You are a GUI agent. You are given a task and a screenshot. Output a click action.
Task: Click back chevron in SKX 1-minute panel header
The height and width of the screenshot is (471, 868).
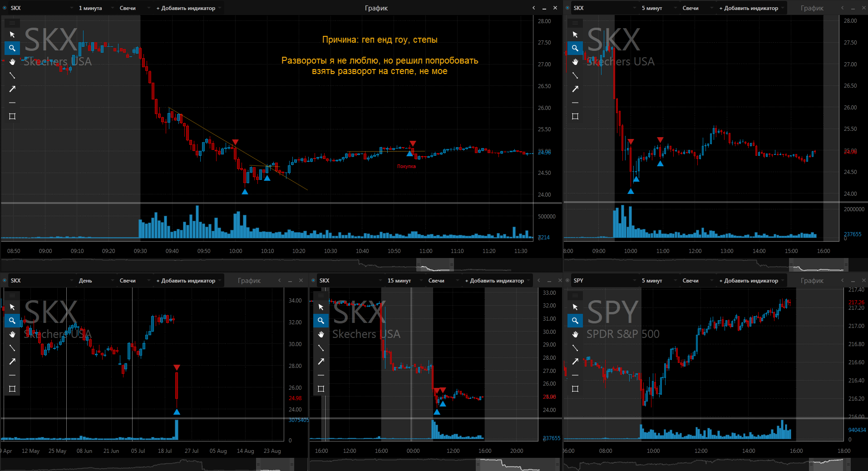pos(534,8)
